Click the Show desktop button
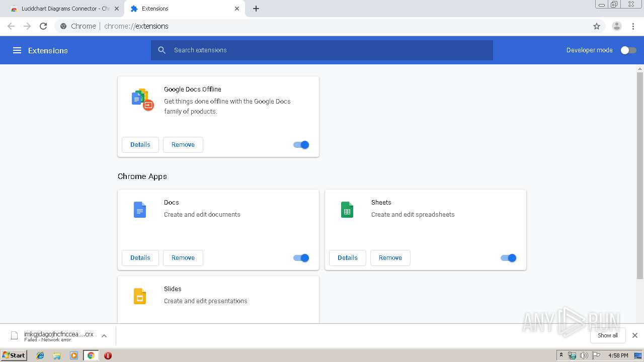The width and height of the screenshot is (644, 362). point(638,355)
